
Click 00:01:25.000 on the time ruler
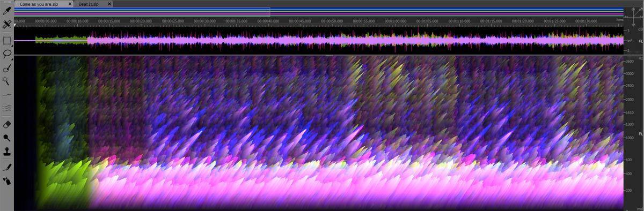(554, 21)
